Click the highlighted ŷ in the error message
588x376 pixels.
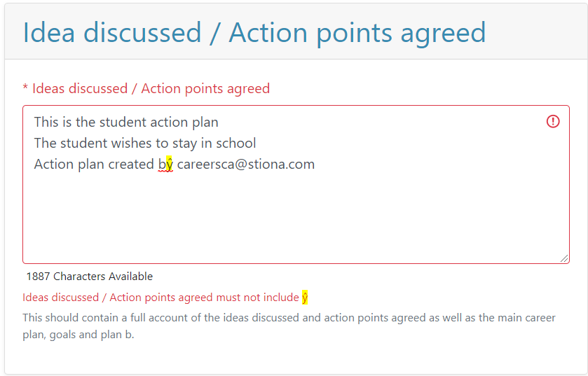[x=305, y=298]
